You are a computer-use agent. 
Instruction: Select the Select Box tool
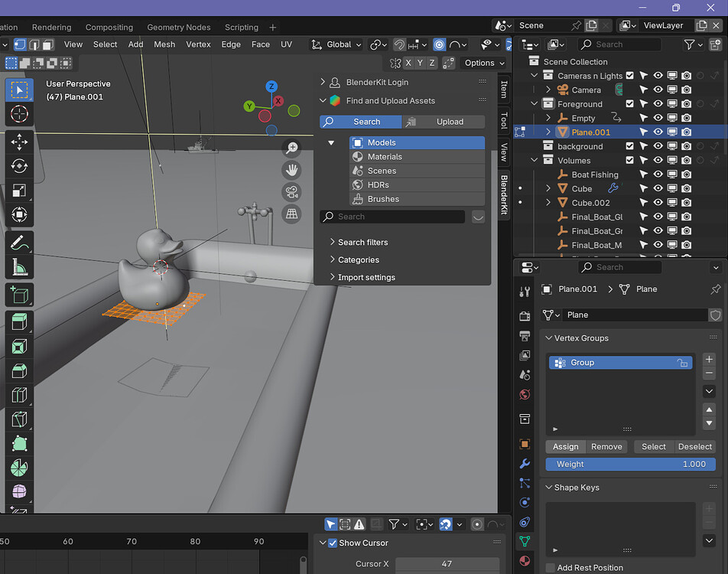pyautogui.click(x=19, y=90)
